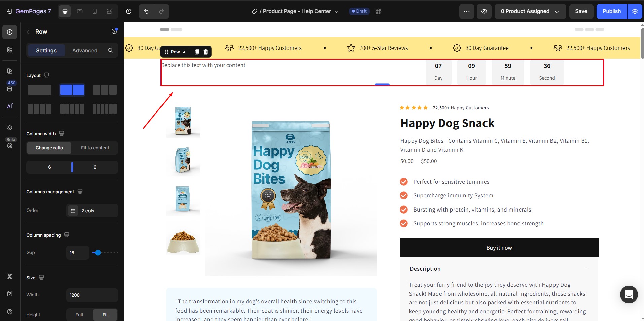Delete the selected Row with trash icon
Viewport: 644px width, 321px height.
pyautogui.click(x=206, y=52)
